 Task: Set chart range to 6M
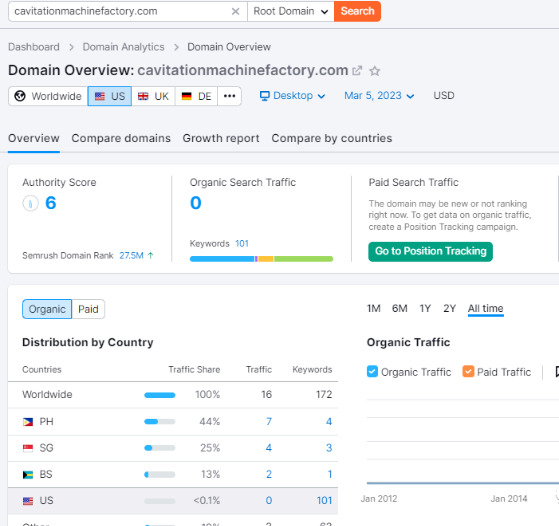pos(400,308)
